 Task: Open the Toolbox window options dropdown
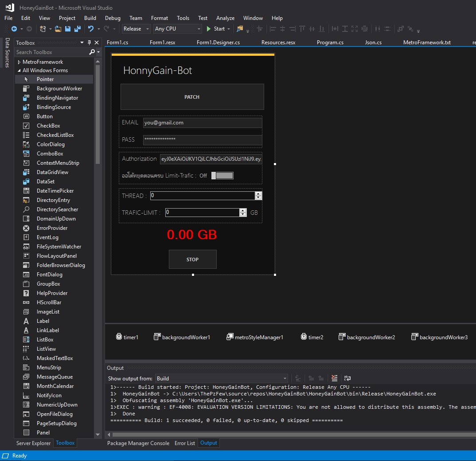pyautogui.click(x=82, y=43)
